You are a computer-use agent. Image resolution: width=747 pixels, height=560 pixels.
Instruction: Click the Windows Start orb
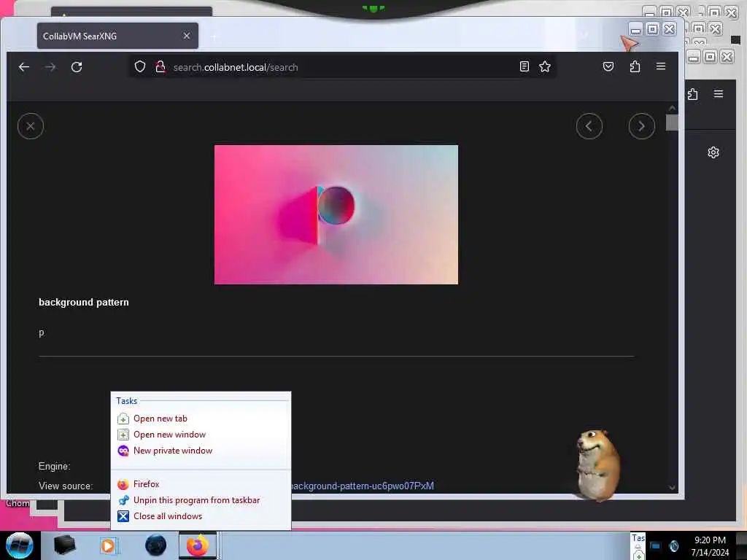pyautogui.click(x=20, y=545)
